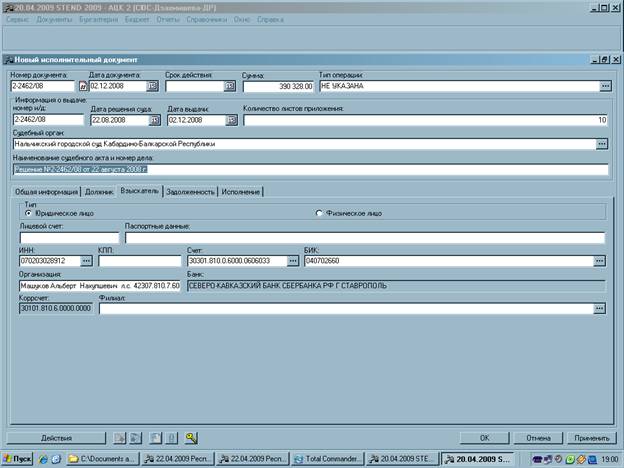Click the number generator icon beside Номер документа
The image size is (624, 468).
click(83, 86)
